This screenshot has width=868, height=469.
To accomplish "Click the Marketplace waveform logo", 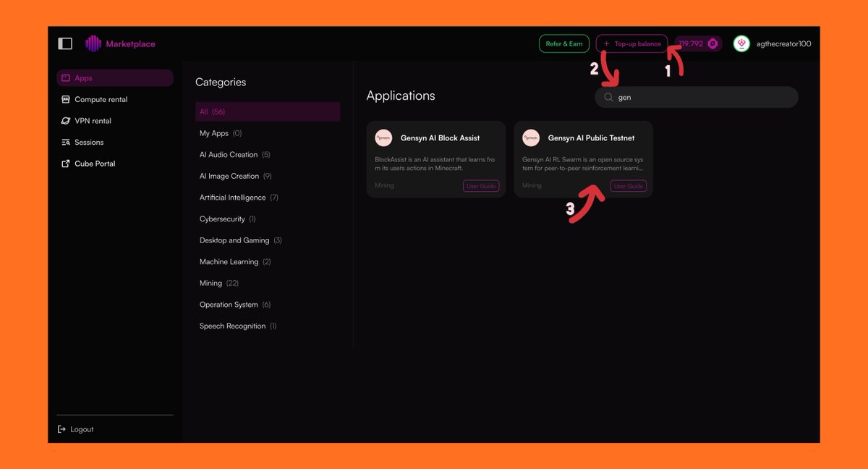I will pos(93,43).
